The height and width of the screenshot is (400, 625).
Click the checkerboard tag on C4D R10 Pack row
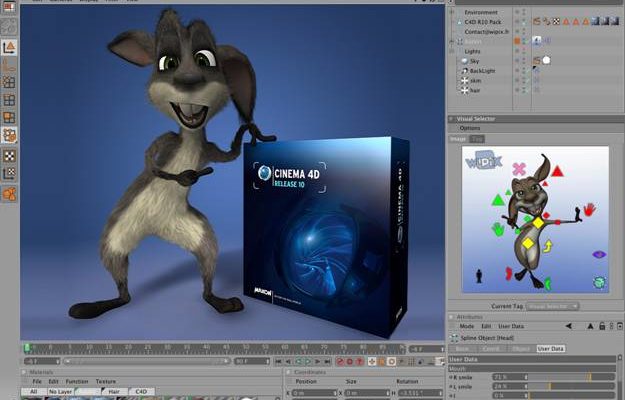(556, 22)
